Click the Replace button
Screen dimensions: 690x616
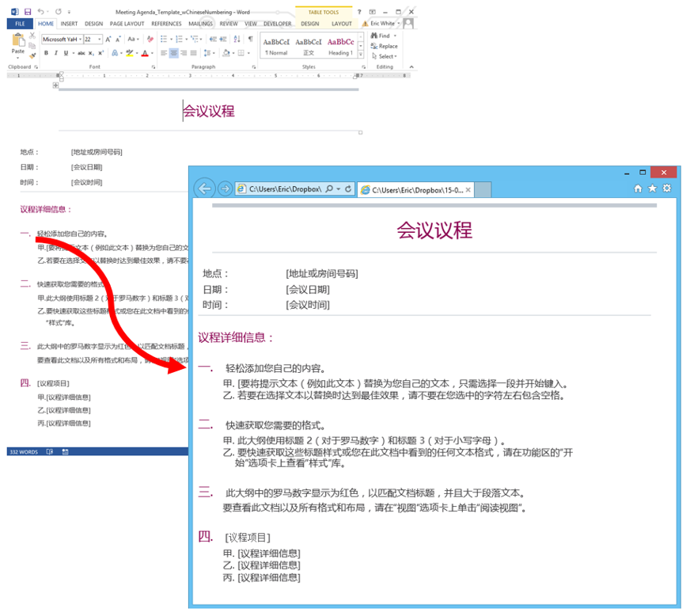pyautogui.click(x=384, y=46)
